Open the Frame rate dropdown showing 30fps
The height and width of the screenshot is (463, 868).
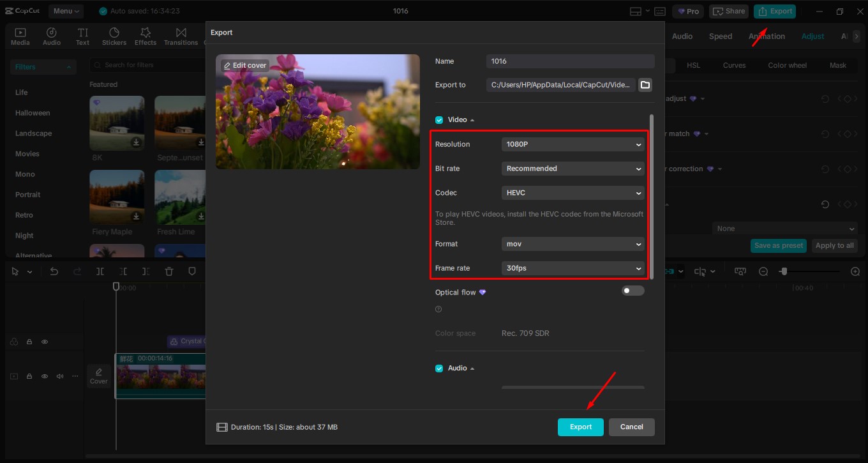[572, 268]
